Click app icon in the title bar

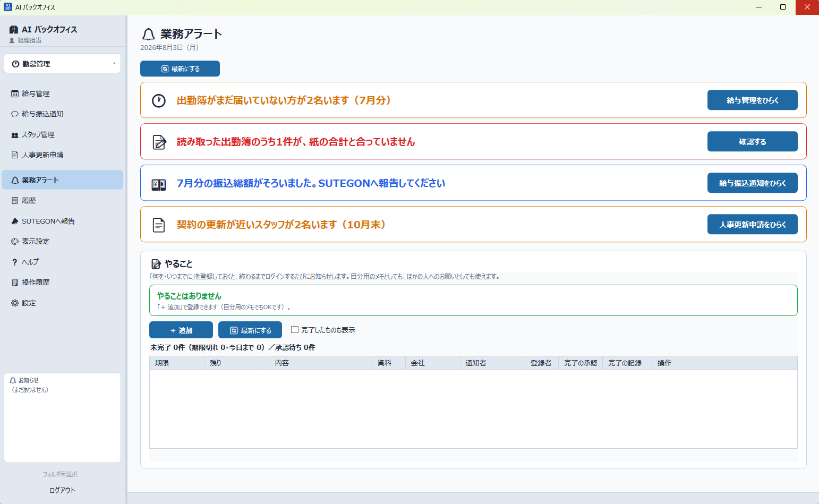[x=7, y=7]
